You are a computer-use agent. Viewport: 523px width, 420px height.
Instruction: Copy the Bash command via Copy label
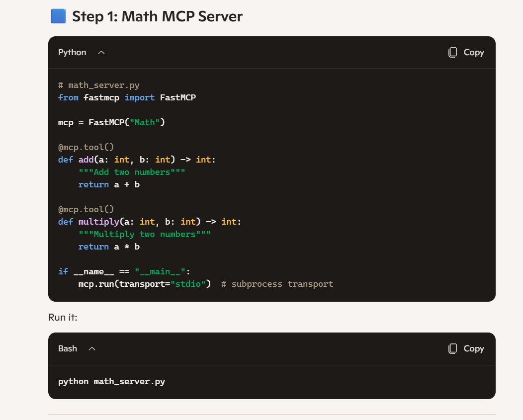click(474, 348)
